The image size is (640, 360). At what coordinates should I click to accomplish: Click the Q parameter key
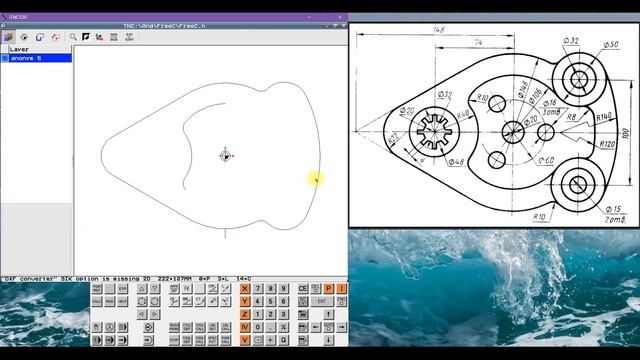283,340
